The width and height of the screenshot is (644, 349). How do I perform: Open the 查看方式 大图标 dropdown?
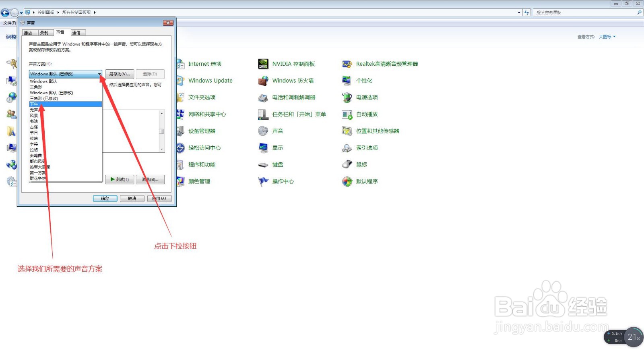pos(607,37)
